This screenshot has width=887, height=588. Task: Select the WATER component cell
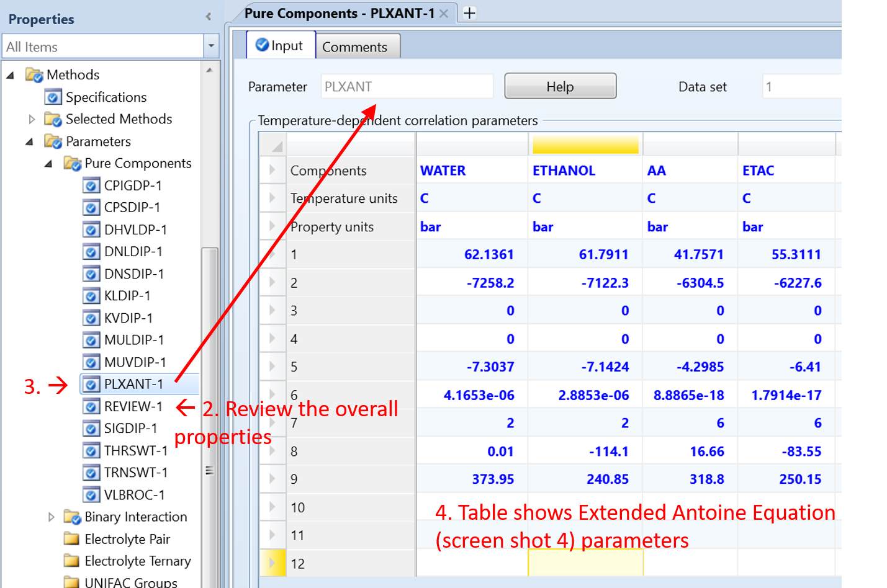pos(471,171)
